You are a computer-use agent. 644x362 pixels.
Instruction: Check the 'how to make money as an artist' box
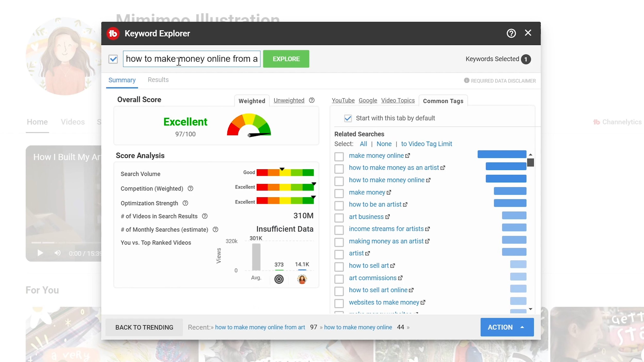point(339,169)
